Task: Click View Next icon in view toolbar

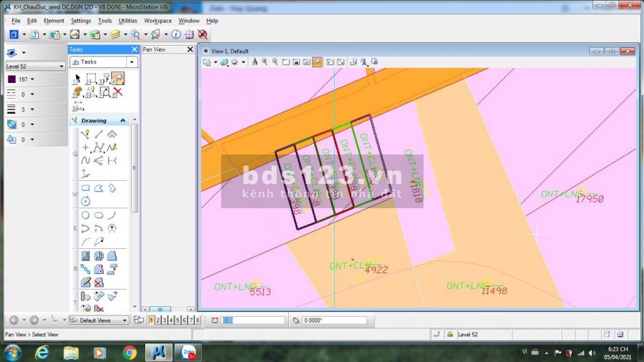Action: pyautogui.click(x=341, y=62)
